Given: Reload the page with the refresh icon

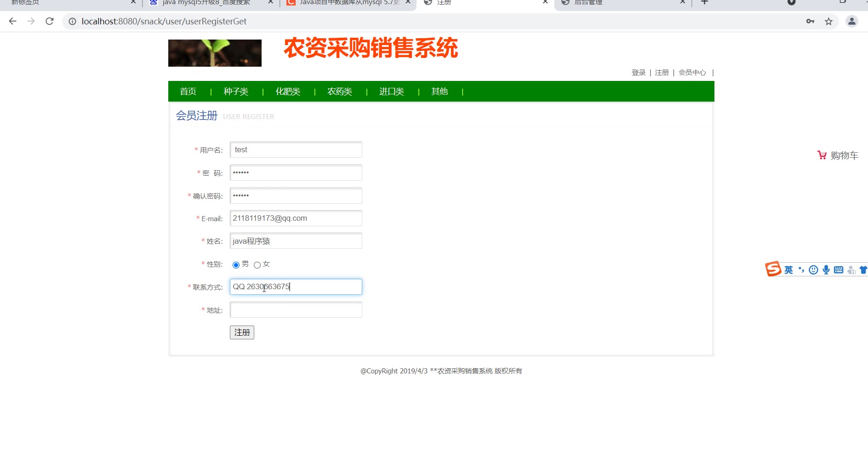Looking at the screenshot, I should 50,21.
